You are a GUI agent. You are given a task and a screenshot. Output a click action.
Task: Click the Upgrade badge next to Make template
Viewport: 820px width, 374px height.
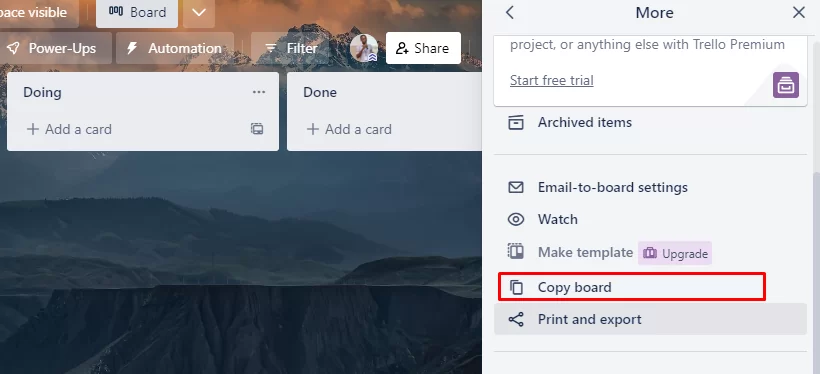[x=675, y=253]
